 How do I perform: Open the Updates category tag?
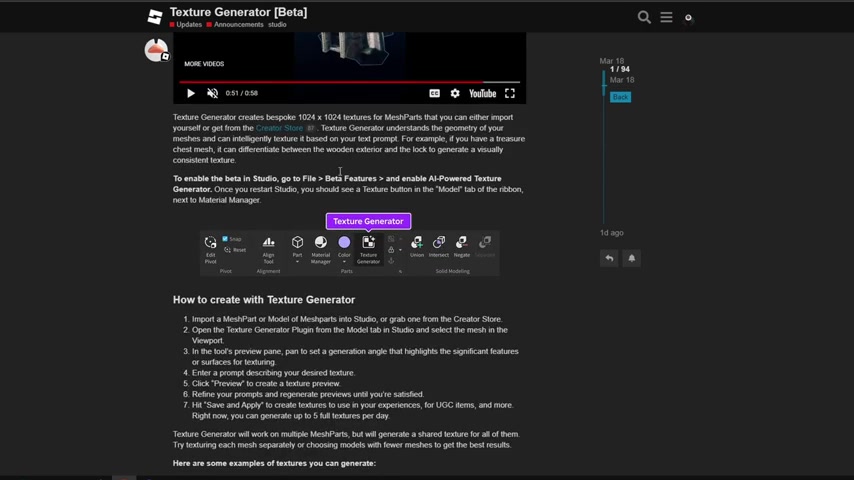point(186,25)
